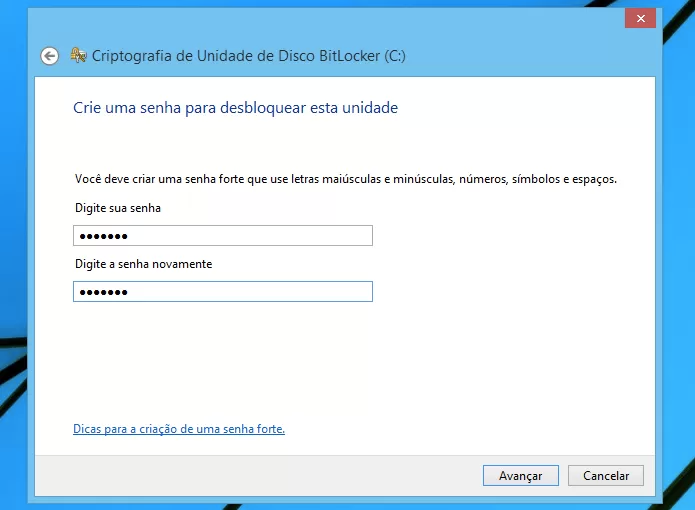
Task: Click the 'Digite sua senha' label
Action: [x=118, y=208]
